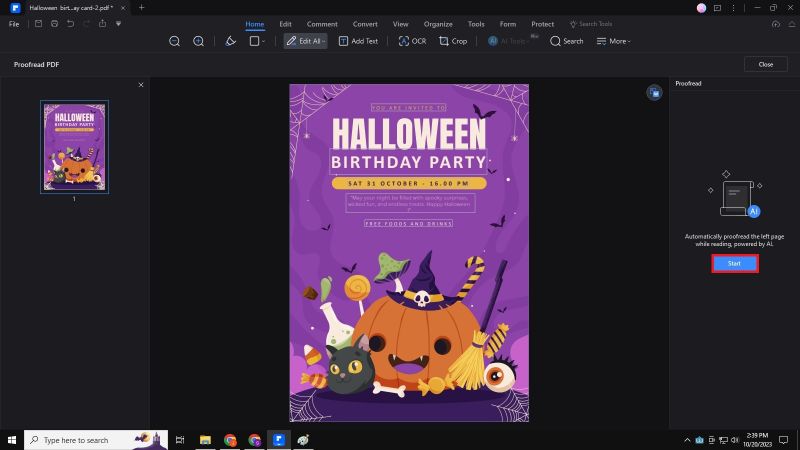This screenshot has height=450, width=800.
Task: Open Search in the toolbar
Action: pyautogui.click(x=566, y=41)
